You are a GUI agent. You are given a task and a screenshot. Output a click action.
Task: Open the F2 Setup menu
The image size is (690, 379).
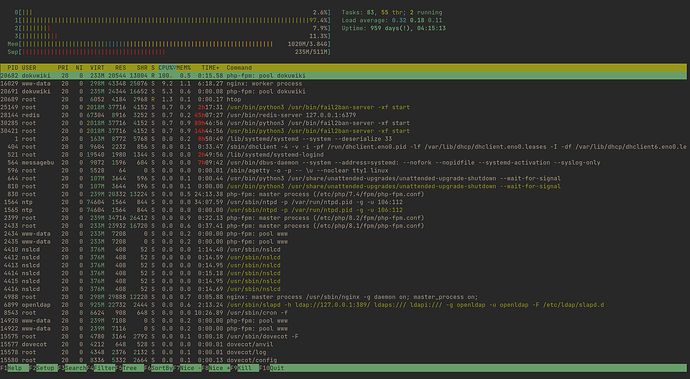pyautogui.click(x=43, y=368)
